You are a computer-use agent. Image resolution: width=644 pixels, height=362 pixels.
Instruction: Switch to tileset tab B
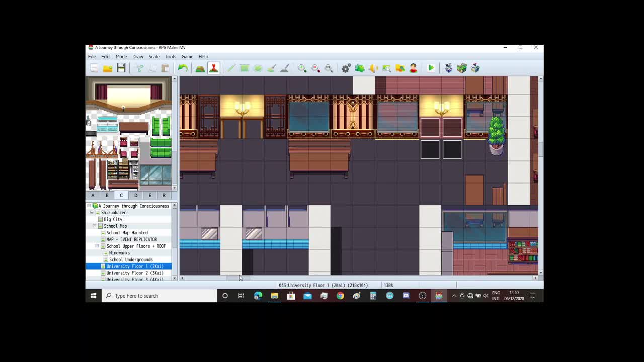coord(107,195)
